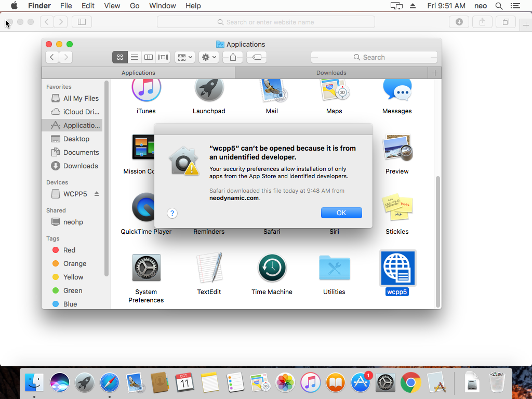Open Trash in the Dock
This screenshot has height=399, width=532.
497,383
